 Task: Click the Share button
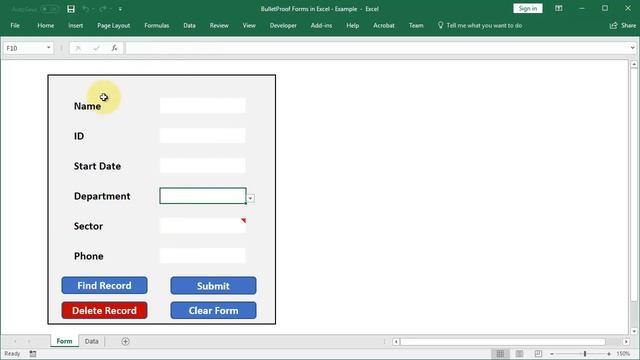point(623,25)
